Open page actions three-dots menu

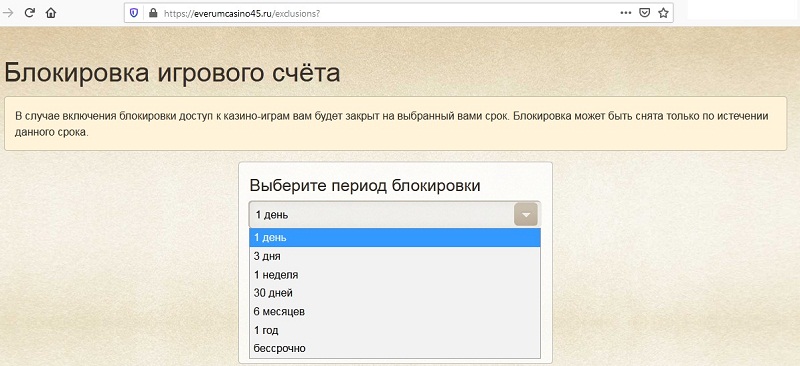[626, 13]
